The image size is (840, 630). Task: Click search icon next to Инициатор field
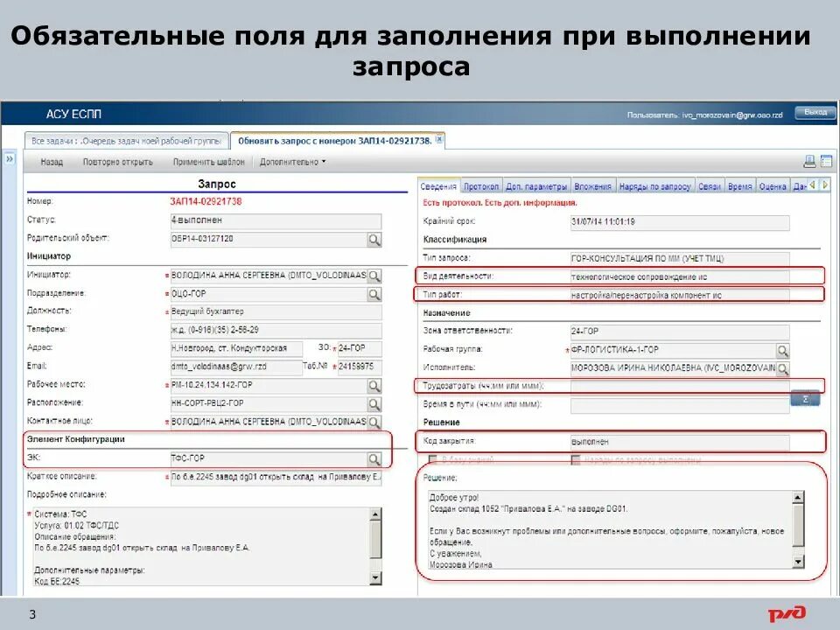[x=374, y=276]
